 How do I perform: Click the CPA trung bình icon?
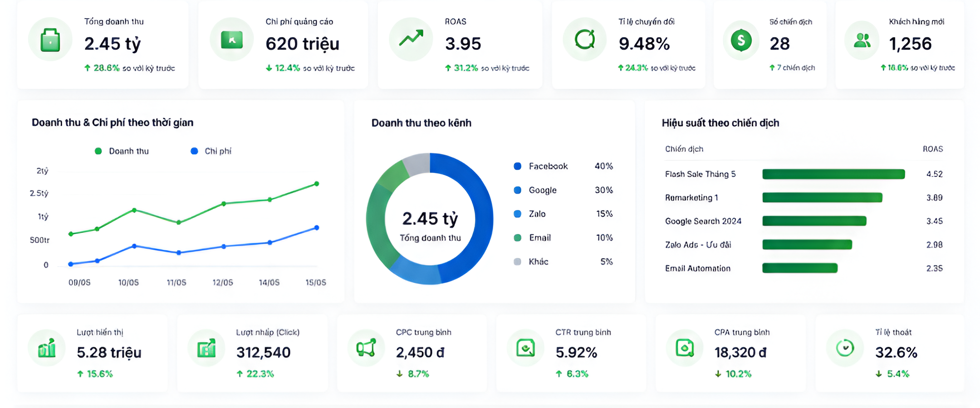click(685, 348)
